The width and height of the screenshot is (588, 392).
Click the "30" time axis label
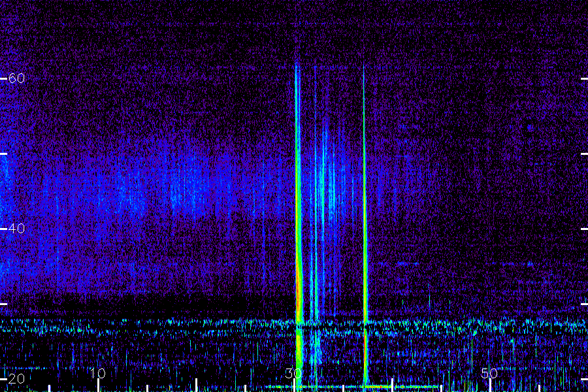tap(293, 373)
